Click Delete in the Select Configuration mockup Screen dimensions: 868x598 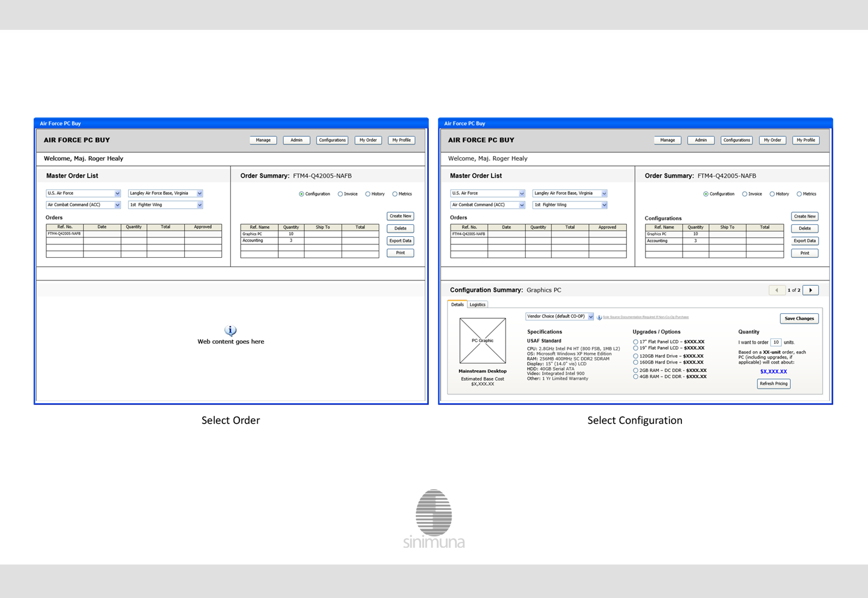coord(805,228)
